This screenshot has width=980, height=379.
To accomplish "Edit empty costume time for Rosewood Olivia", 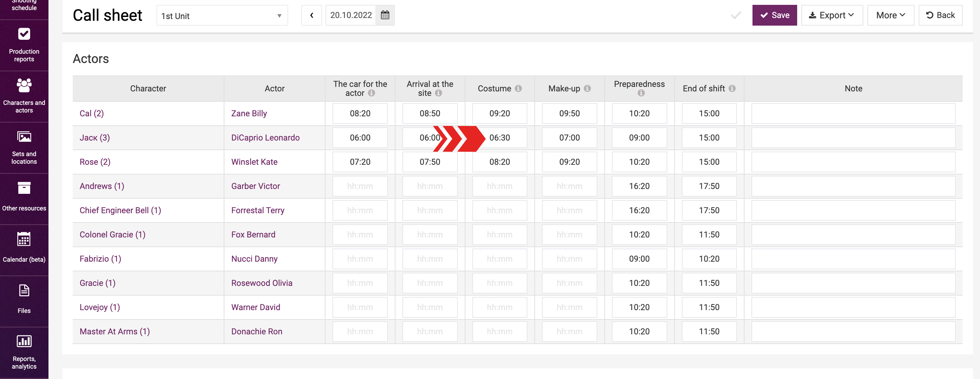I will coord(499,283).
